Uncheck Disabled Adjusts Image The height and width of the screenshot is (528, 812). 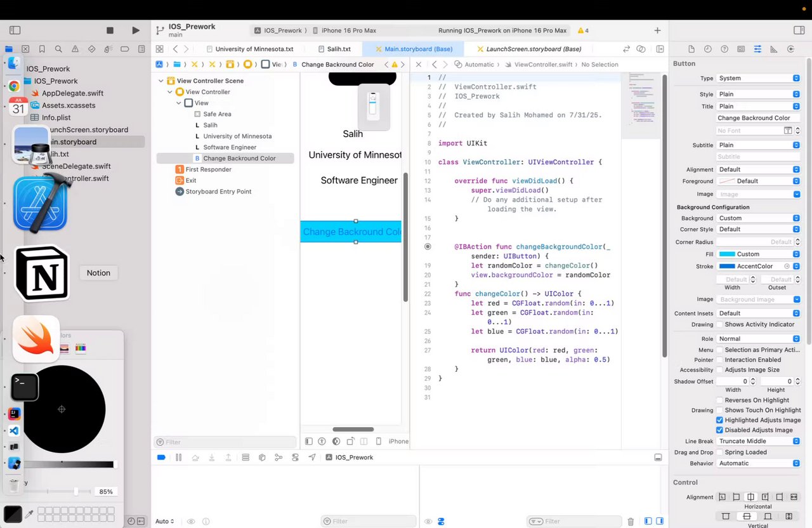pos(720,430)
